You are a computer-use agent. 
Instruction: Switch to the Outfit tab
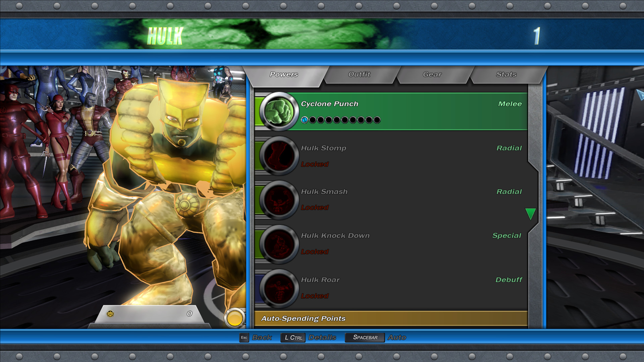coord(359,74)
